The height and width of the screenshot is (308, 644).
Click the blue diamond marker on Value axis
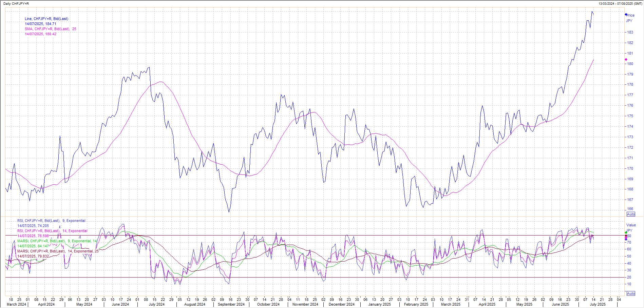click(x=626, y=239)
